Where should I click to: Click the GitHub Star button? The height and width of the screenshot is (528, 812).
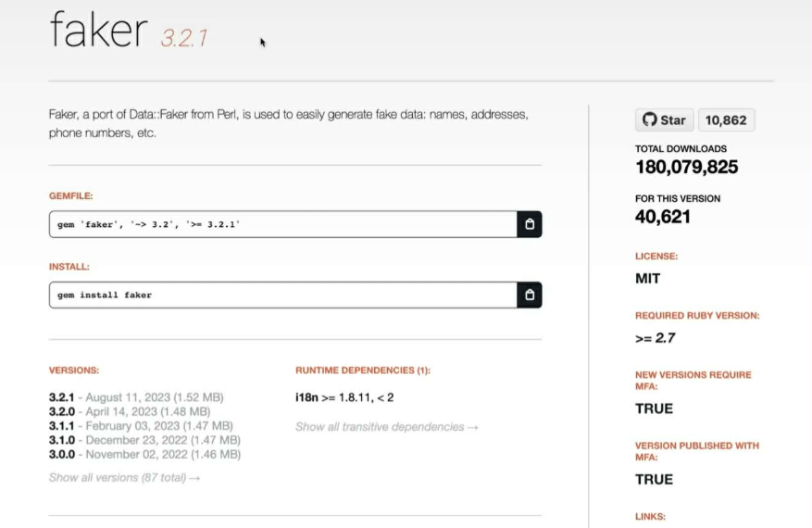[664, 119]
